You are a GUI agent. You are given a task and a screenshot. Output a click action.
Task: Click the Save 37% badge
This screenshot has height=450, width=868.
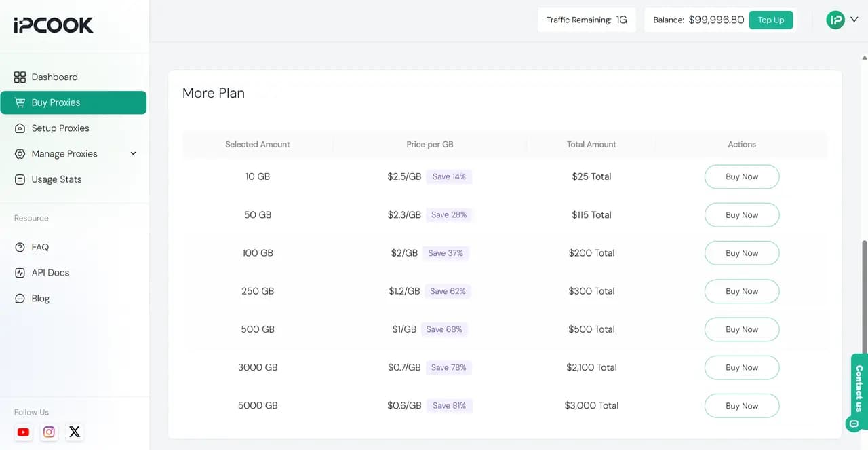coord(446,253)
